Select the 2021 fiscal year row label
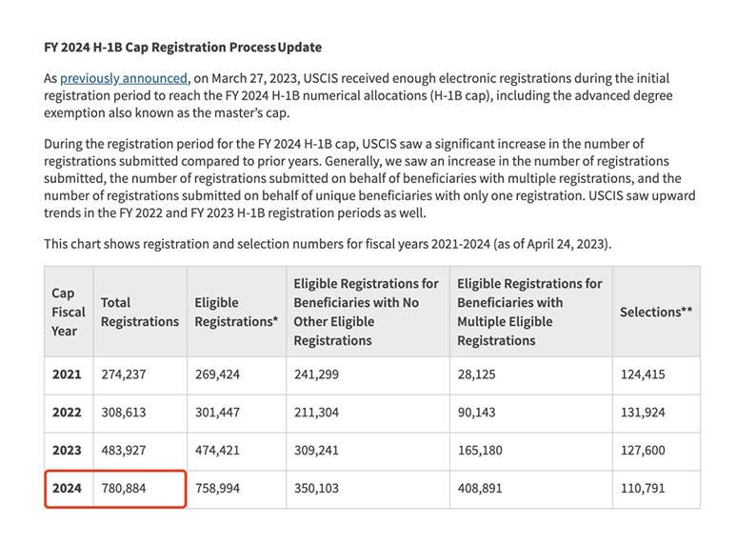The width and height of the screenshot is (756, 547). 67,375
